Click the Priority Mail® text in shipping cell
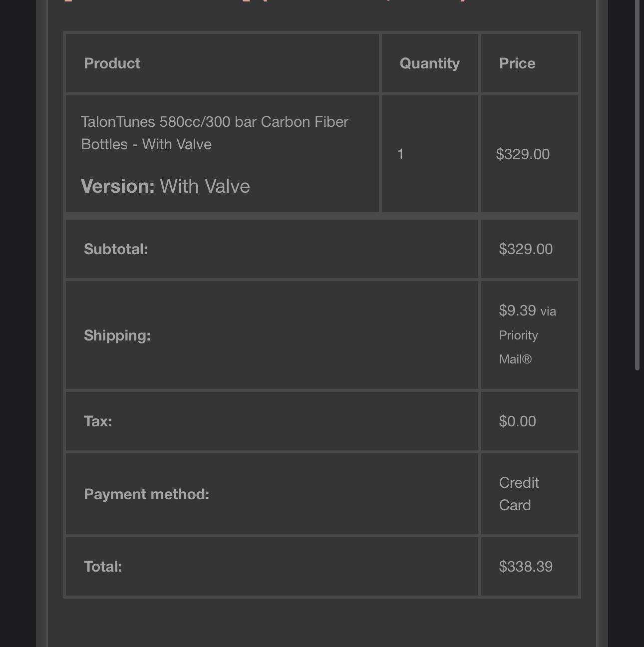 pos(518,347)
